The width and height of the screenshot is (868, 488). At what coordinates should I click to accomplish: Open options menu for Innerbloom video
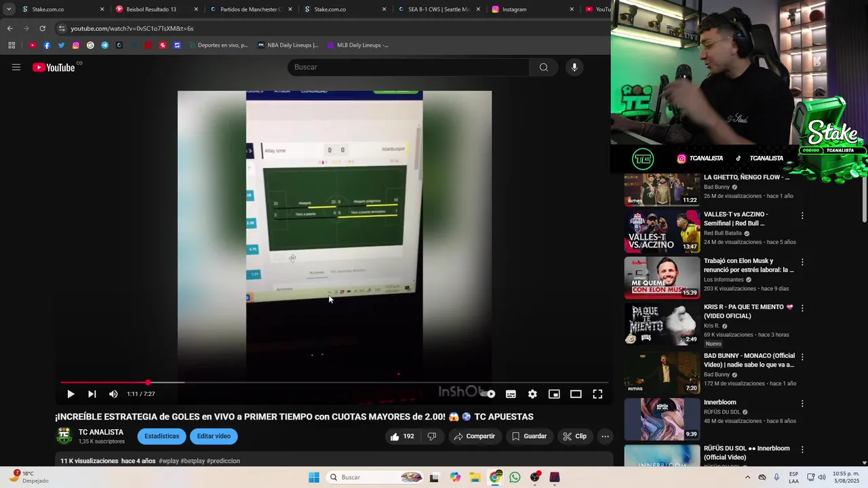pyautogui.click(x=802, y=403)
